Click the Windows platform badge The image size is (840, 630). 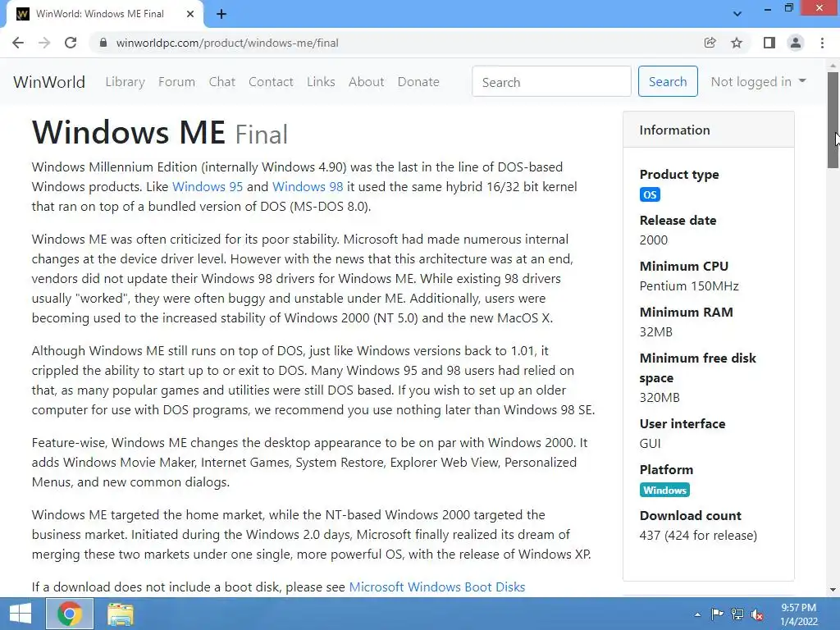pos(664,490)
